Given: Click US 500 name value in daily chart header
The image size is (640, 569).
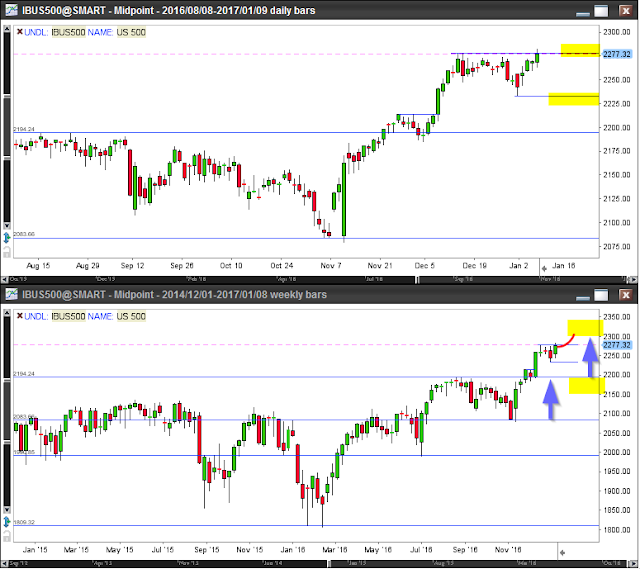Looking at the screenshot, I should click(x=131, y=32).
